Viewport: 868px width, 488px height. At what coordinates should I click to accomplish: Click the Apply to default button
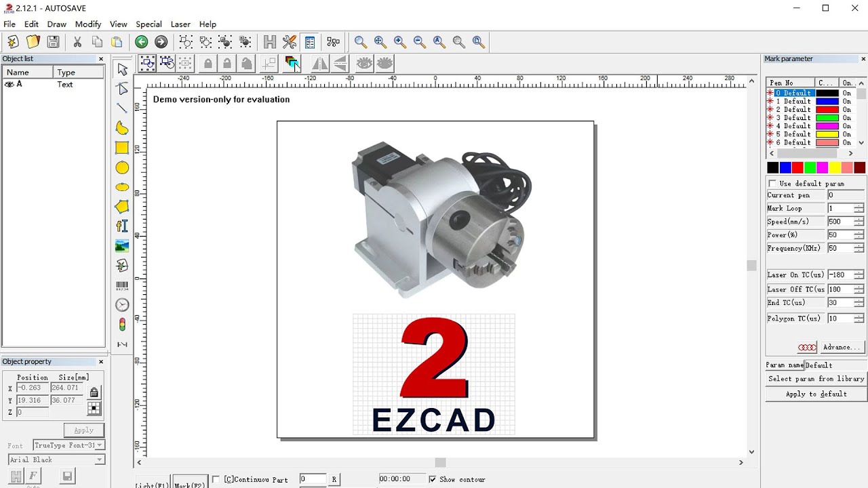816,394
